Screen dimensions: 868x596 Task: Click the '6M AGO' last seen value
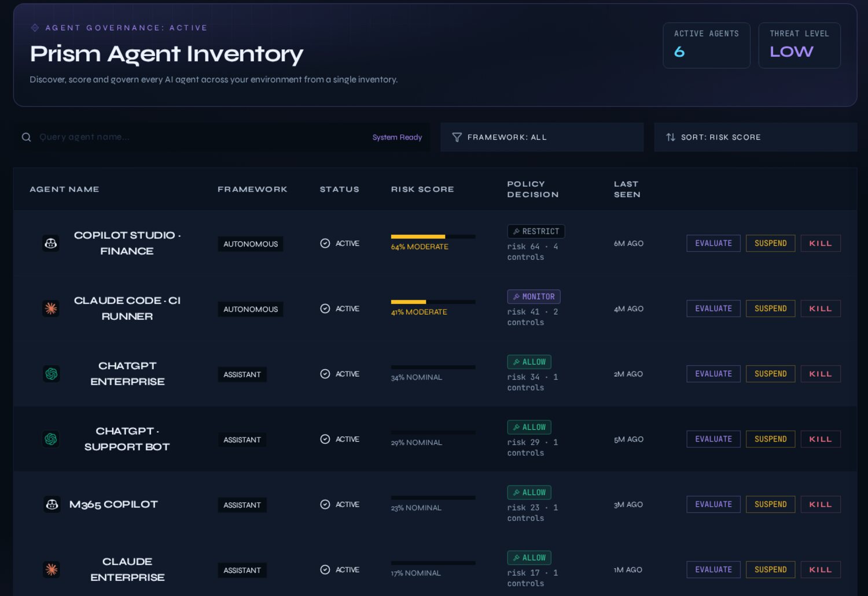pos(628,244)
